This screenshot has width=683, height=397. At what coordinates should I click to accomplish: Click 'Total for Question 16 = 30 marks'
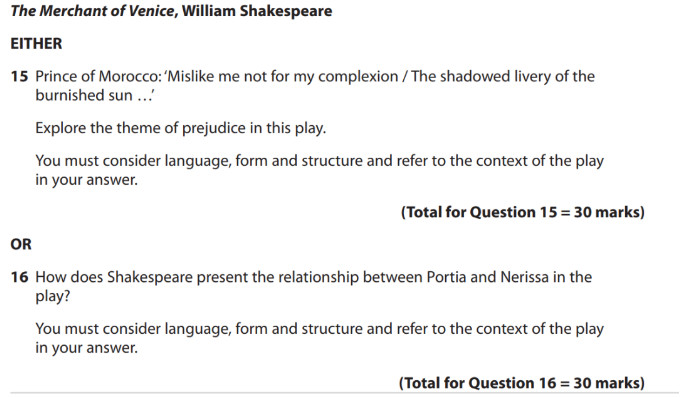click(521, 383)
